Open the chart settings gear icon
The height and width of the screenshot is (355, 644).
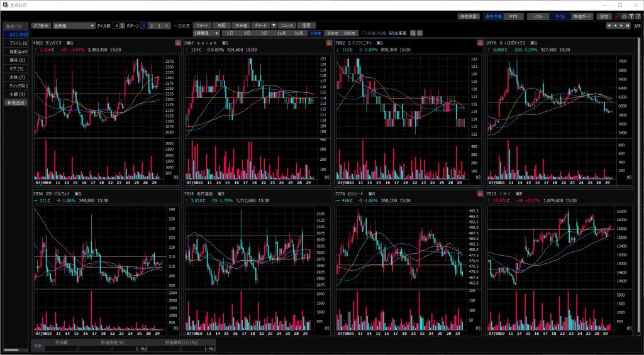[x=419, y=33]
